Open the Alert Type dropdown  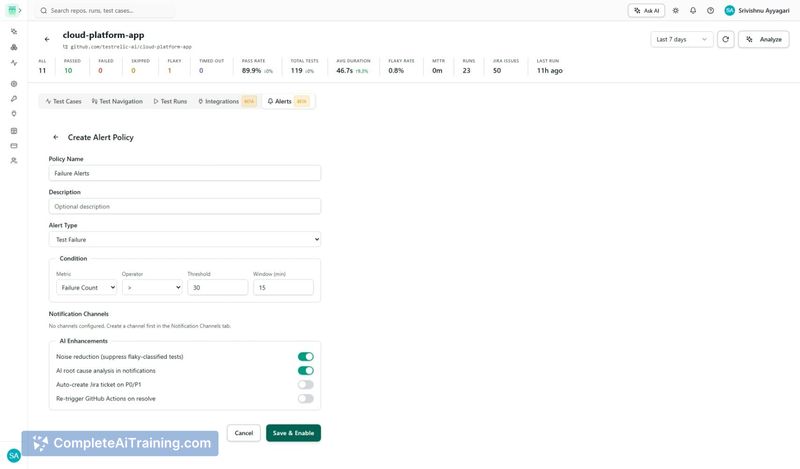185,240
